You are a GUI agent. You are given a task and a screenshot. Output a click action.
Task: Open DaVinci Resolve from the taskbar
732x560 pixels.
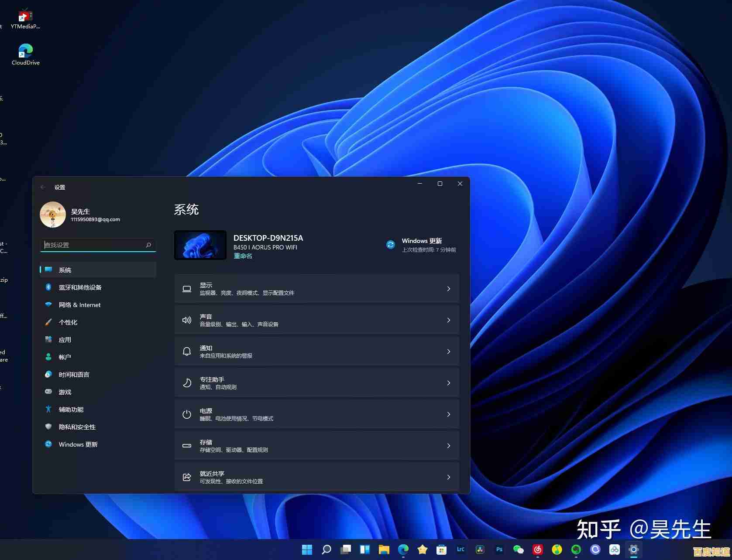[479, 550]
